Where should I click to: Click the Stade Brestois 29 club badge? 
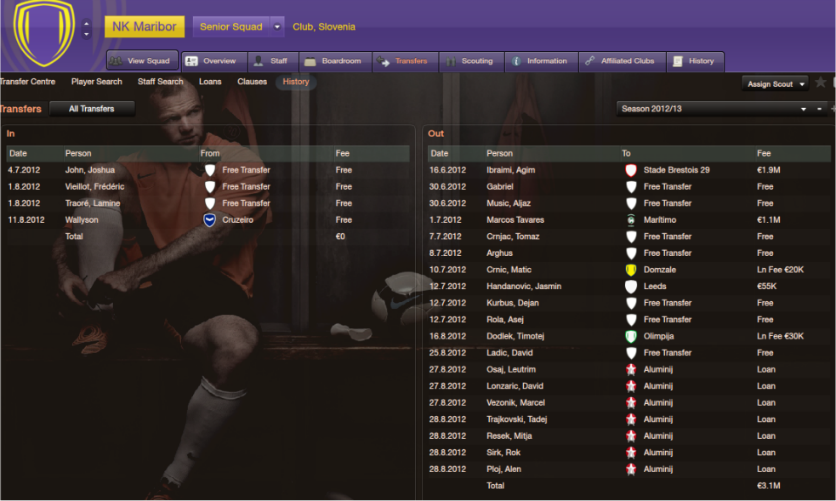pyautogui.click(x=631, y=170)
